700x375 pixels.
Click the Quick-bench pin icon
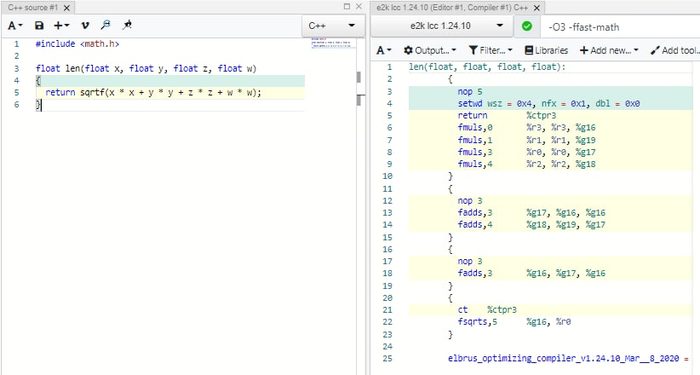tap(127, 25)
